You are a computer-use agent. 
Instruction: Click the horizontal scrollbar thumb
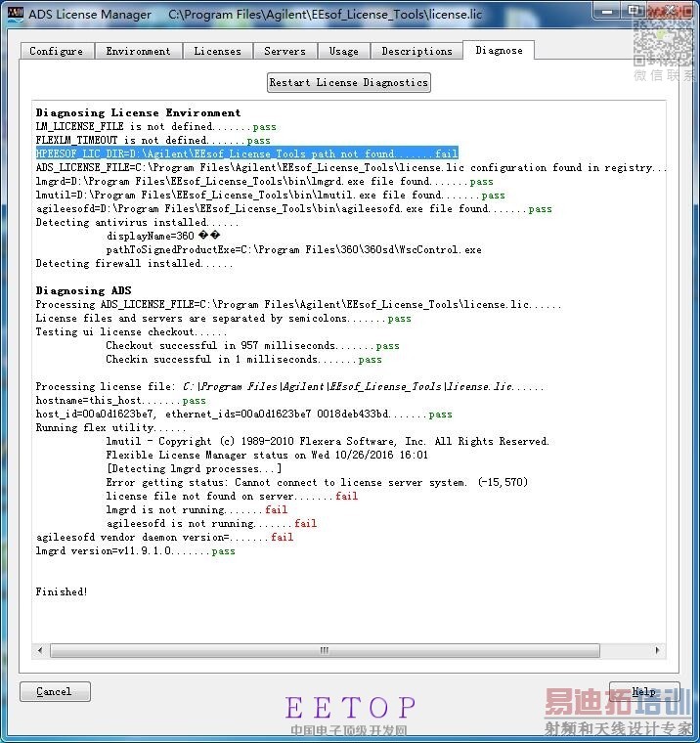(x=325, y=650)
